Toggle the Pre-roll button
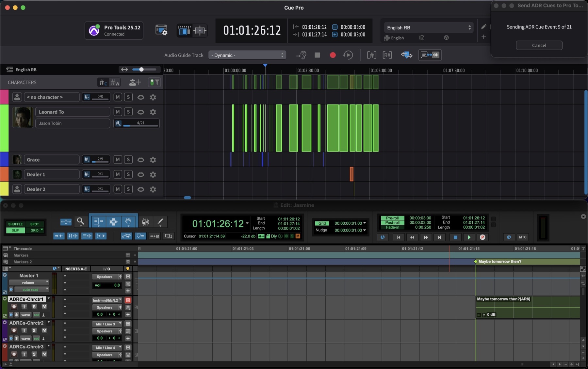 [392, 218]
